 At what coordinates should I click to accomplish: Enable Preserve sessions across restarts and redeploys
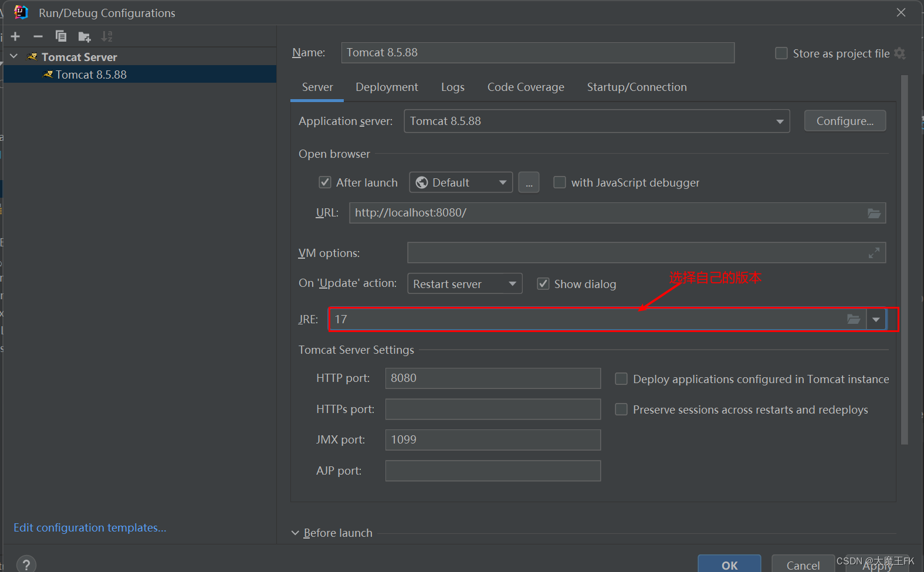(621, 409)
